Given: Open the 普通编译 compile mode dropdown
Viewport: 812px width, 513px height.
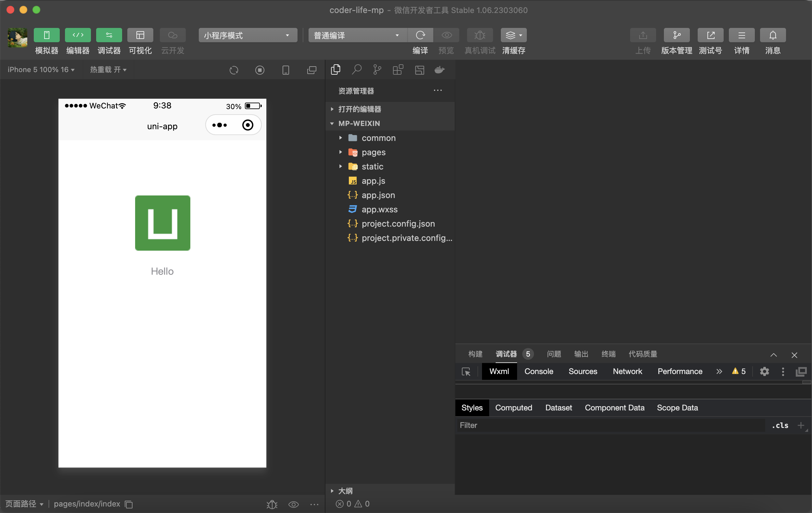Looking at the screenshot, I should [x=357, y=35].
